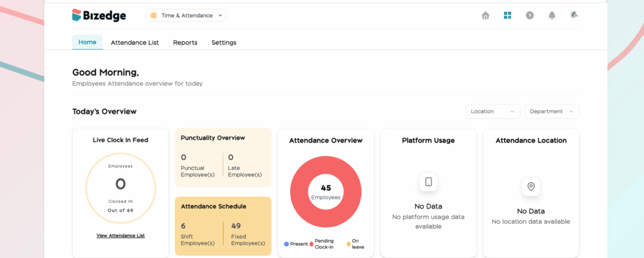Screen dimensions: 644x258
Task: Click the Live Clock In Feed circle
Action: pos(120,188)
